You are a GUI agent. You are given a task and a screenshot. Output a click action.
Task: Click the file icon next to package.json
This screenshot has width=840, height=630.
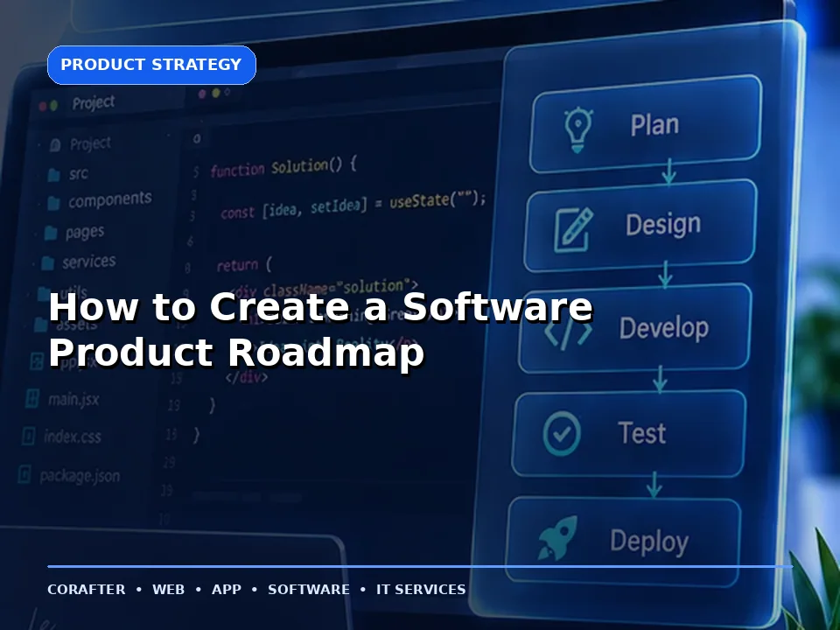click(24, 474)
